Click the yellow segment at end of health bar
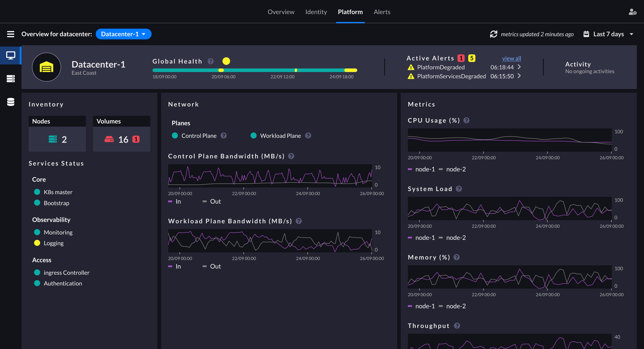The image size is (644, 349). click(351, 70)
